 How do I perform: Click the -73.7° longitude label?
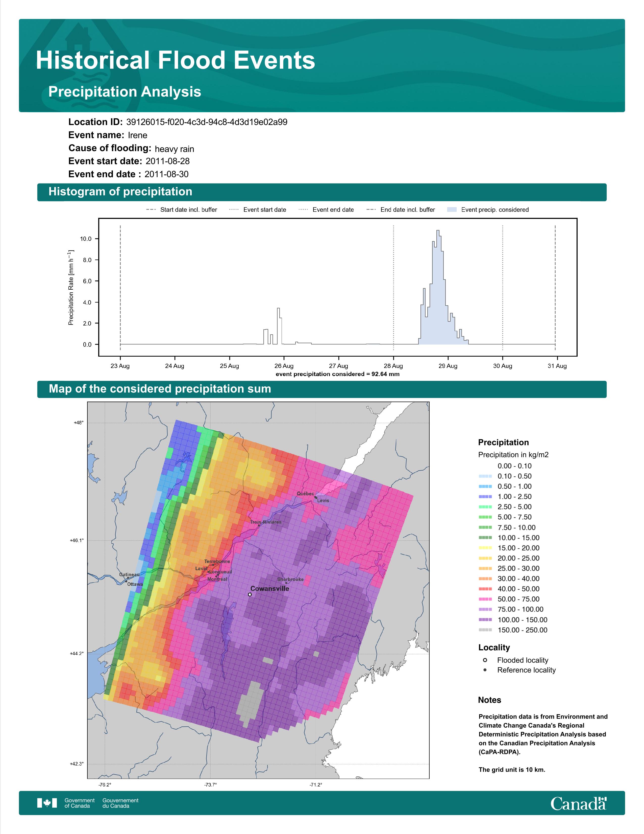coord(210,785)
